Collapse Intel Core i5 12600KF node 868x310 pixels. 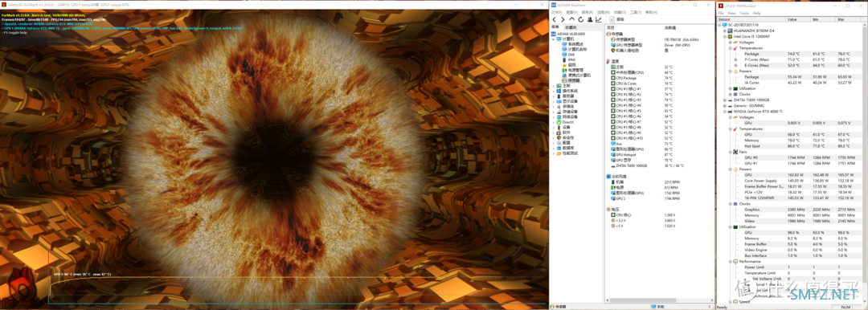725,36
